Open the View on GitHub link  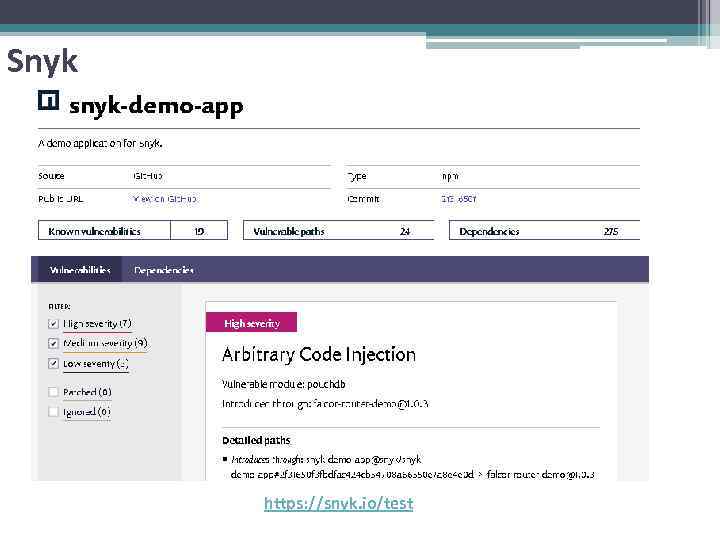pos(164,199)
